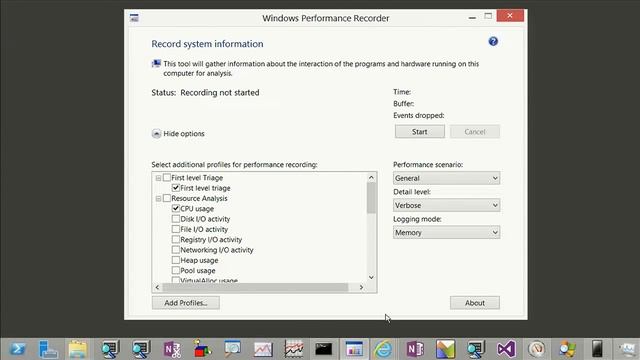Click the 'Recording not started' status text
This screenshot has height=360, width=640.
220,93
